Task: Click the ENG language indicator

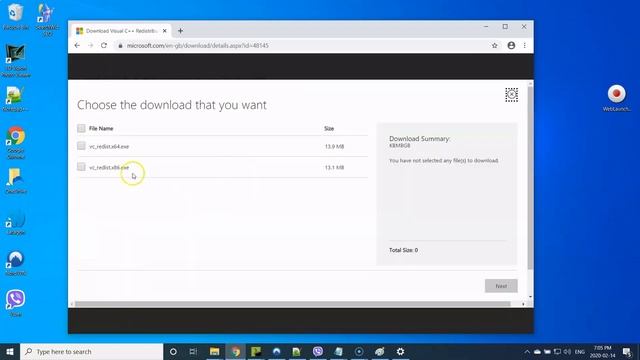Action: point(580,351)
